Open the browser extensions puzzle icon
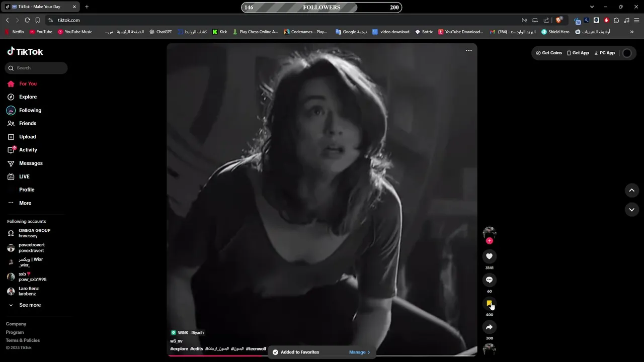 click(616, 20)
